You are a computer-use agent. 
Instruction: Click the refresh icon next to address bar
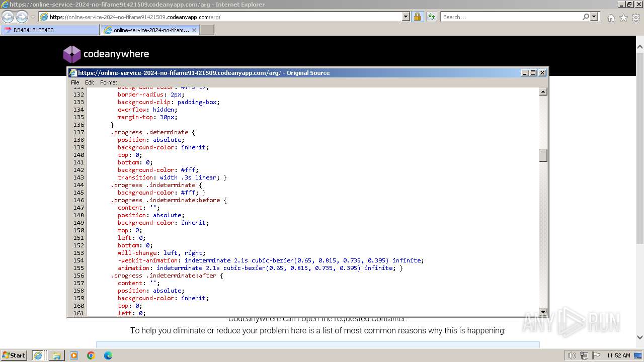431,17
